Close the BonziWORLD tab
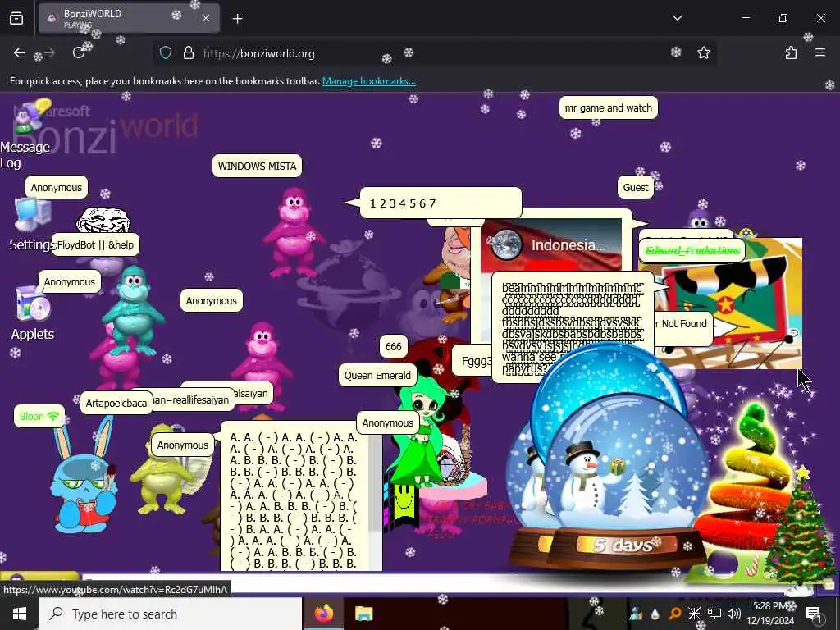 coord(206,18)
